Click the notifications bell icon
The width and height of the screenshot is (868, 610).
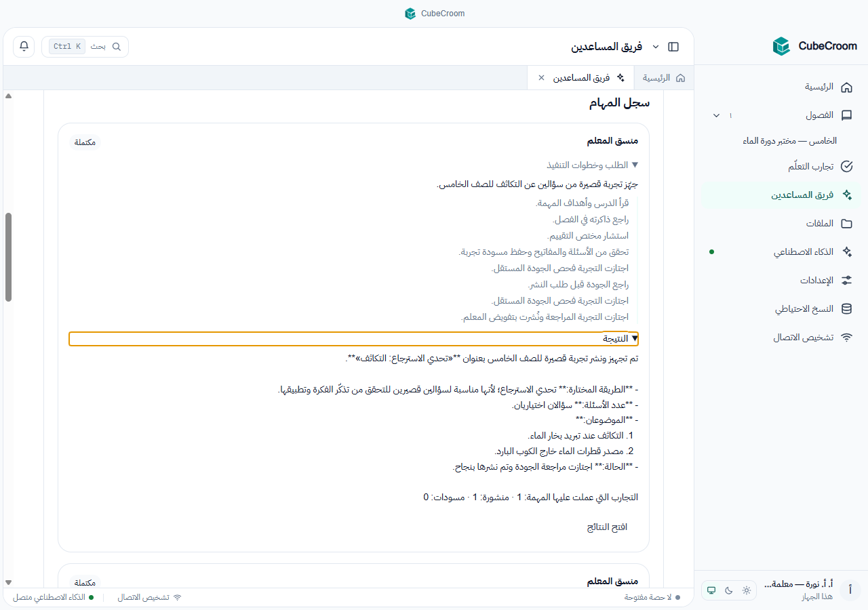pos(24,46)
